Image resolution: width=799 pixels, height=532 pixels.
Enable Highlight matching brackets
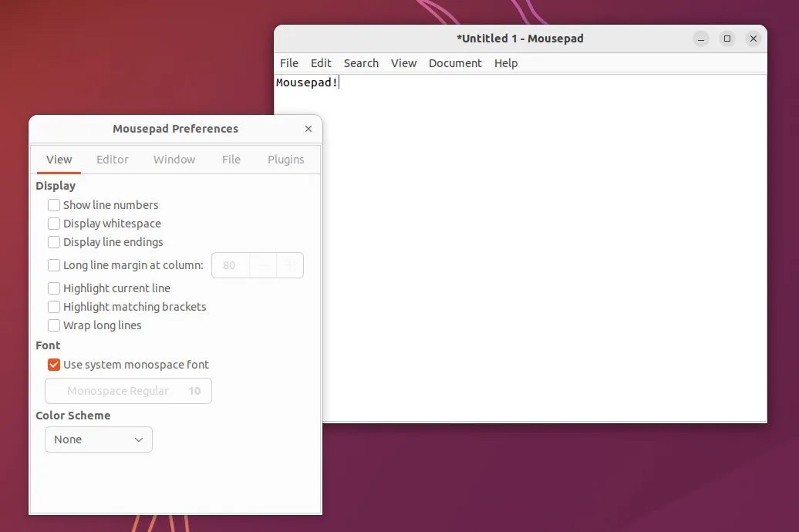tap(54, 306)
